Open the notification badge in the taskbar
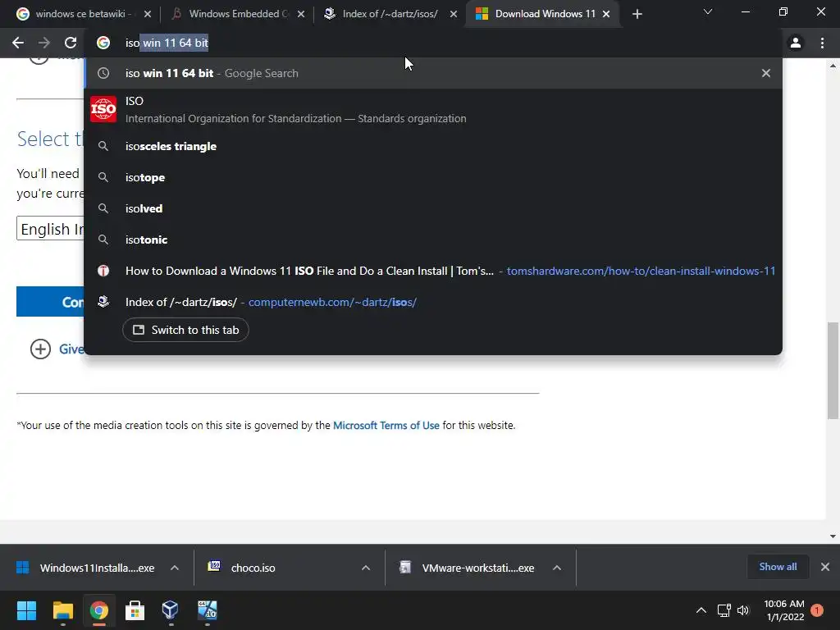Image resolution: width=840 pixels, height=630 pixels. point(817,610)
